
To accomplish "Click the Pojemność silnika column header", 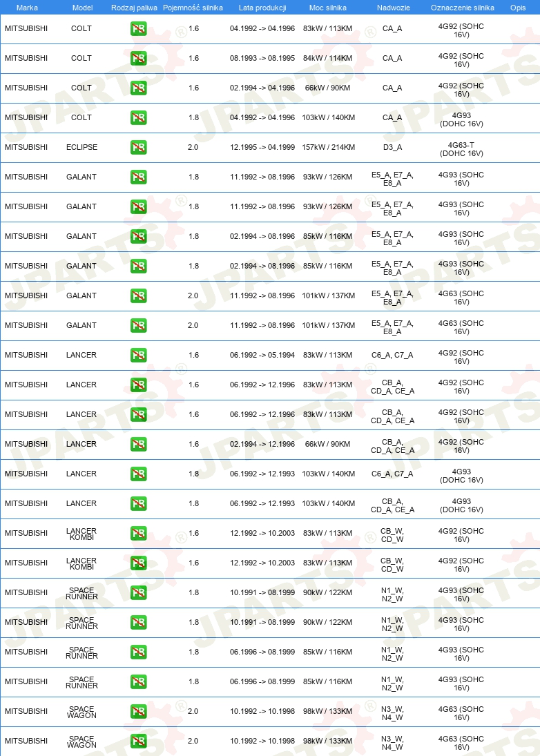I will pos(193,8).
